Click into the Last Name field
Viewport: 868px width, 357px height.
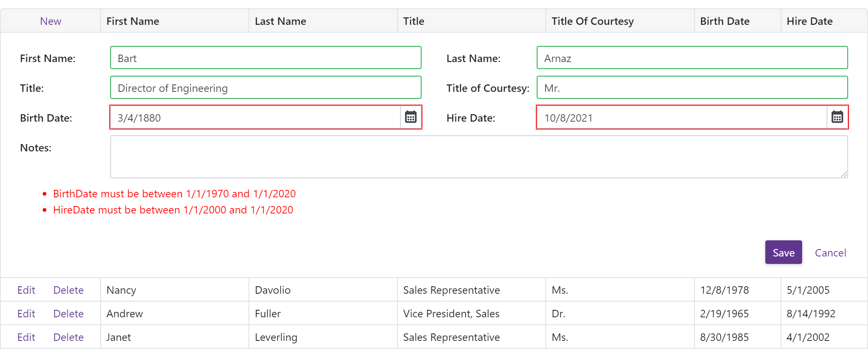pyautogui.click(x=692, y=58)
